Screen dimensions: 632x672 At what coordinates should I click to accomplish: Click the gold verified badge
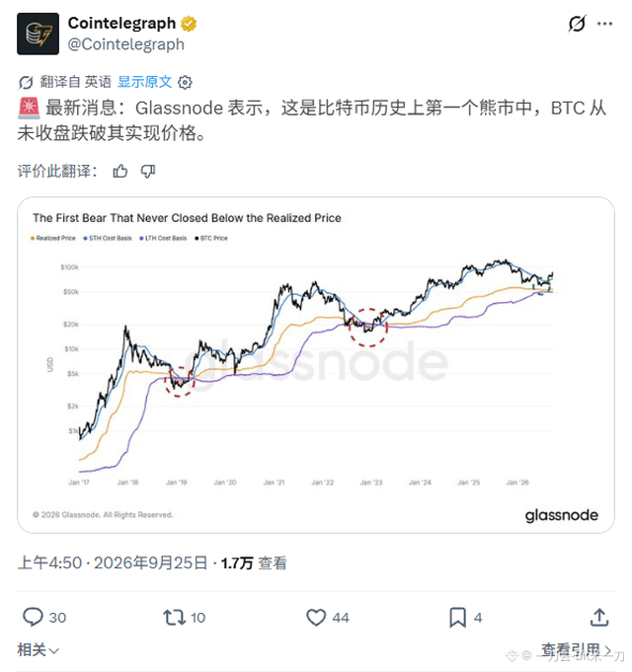189,24
